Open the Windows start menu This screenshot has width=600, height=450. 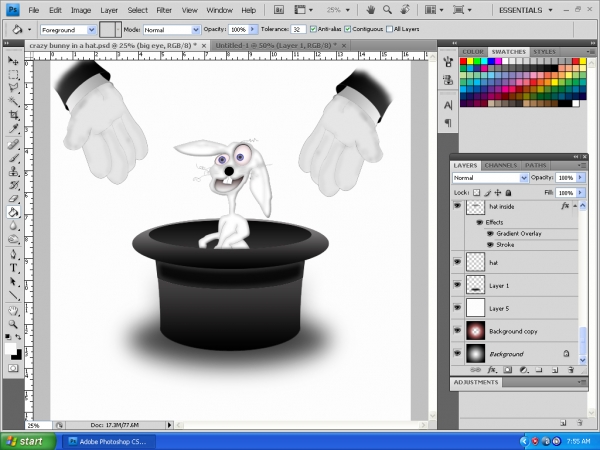point(28,442)
